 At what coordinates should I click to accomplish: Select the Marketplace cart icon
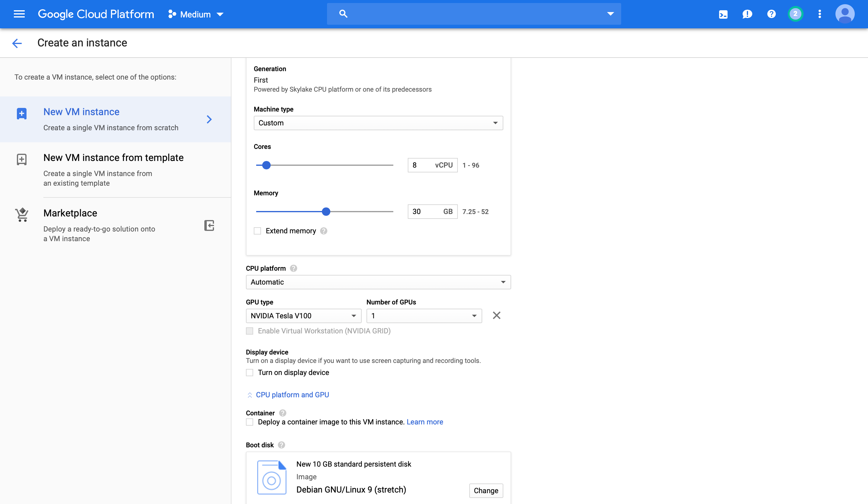point(22,214)
